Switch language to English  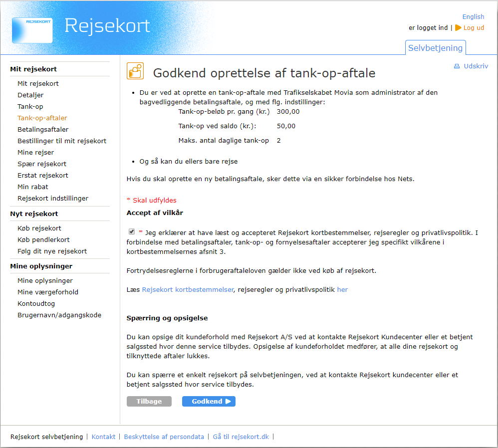(473, 16)
